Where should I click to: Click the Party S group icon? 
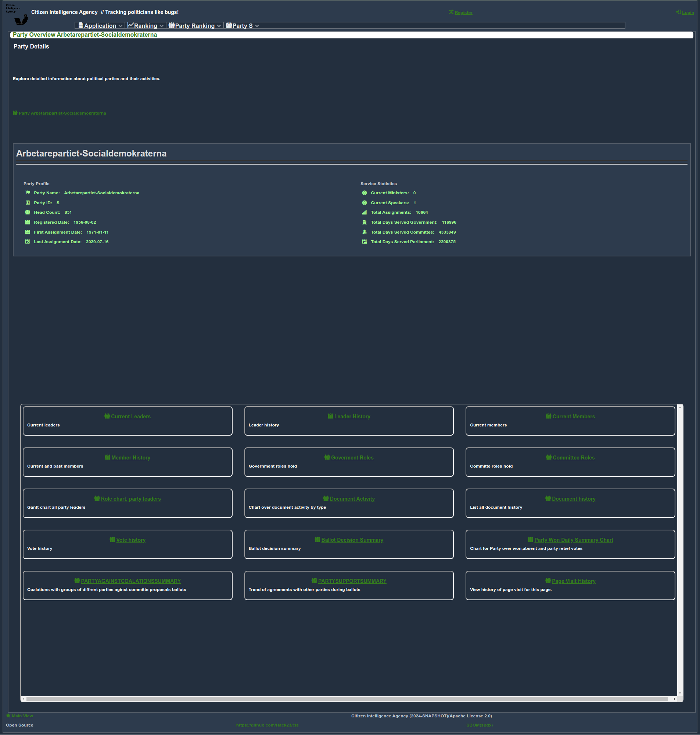coord(229,26)
